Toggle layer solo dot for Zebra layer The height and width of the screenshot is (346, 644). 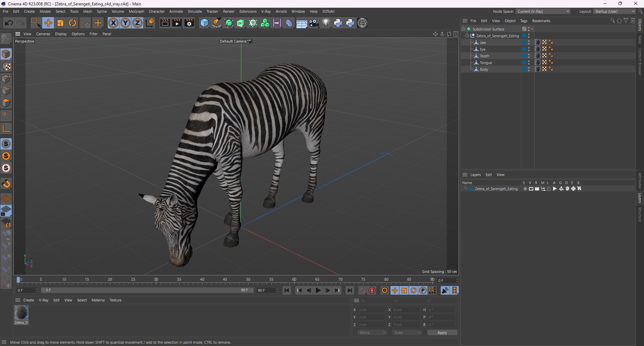[x=525, y=189]
